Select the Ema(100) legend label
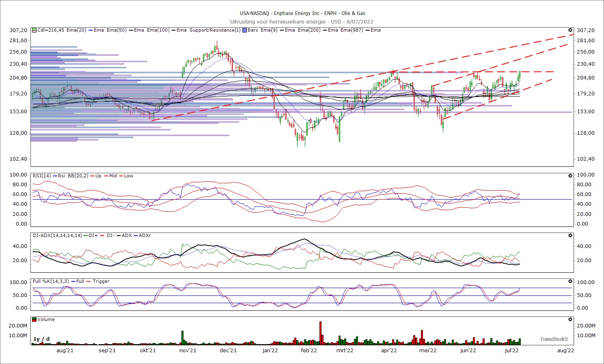Image resolution: width=604 pixels, height=364 pixels. click(158, 30)
